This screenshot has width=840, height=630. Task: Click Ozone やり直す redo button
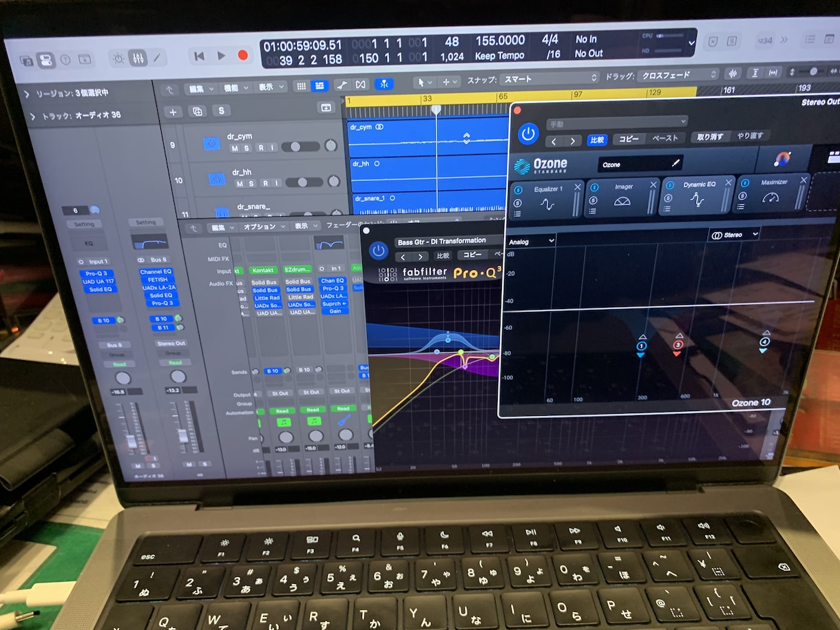click(750, 136)
